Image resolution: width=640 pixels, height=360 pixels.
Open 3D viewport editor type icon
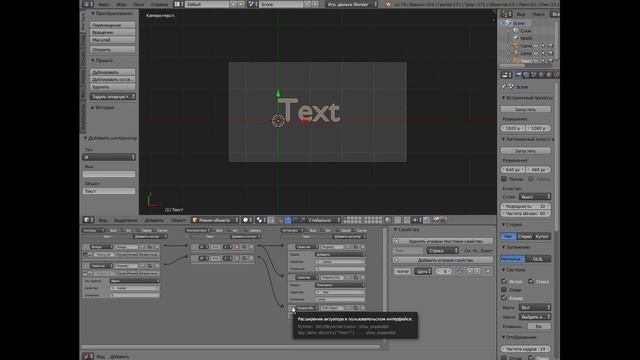click(89, 220)
